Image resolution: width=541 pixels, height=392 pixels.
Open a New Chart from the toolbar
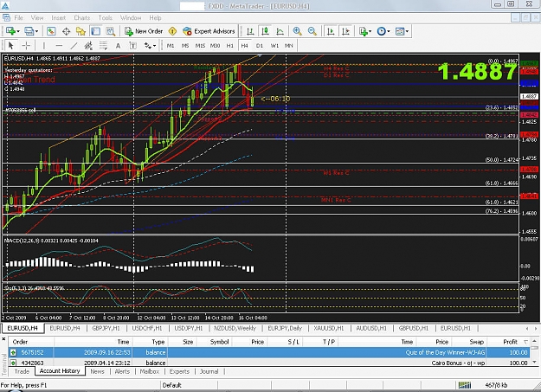[10, 31]
